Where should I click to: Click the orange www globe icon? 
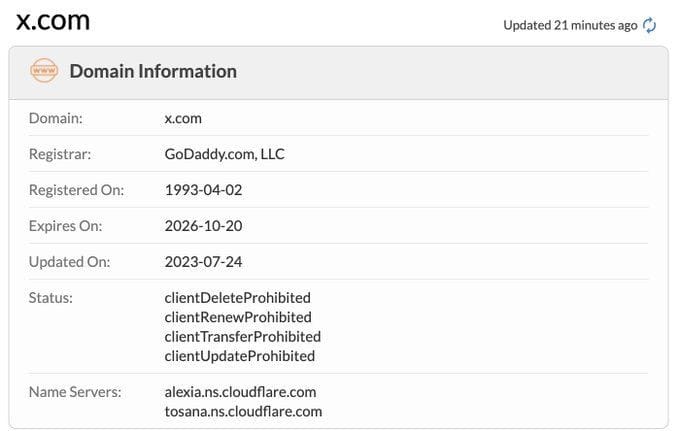(44, 71)
